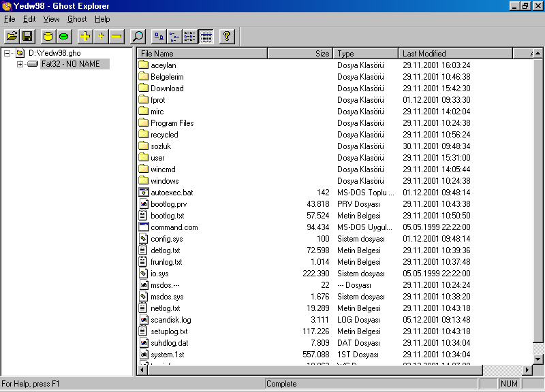545x392 pixels.
Task: Select the fprot folder name
Action: pyautogui.click(x=158, y=99)
